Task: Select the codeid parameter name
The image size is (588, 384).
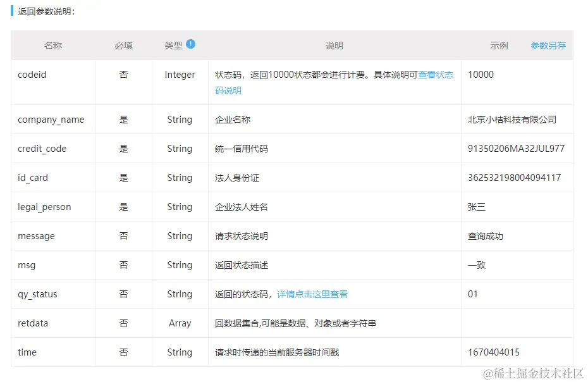Action: (32, 75)
